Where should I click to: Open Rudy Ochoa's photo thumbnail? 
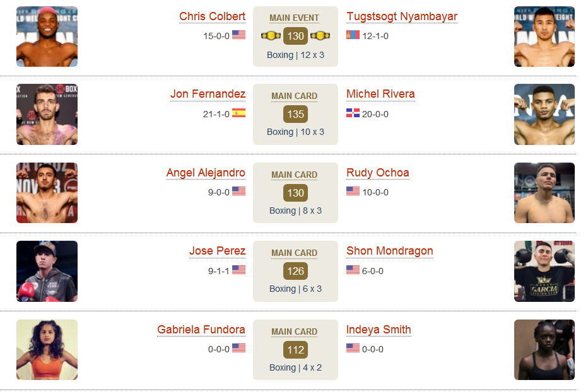[544, 193]
